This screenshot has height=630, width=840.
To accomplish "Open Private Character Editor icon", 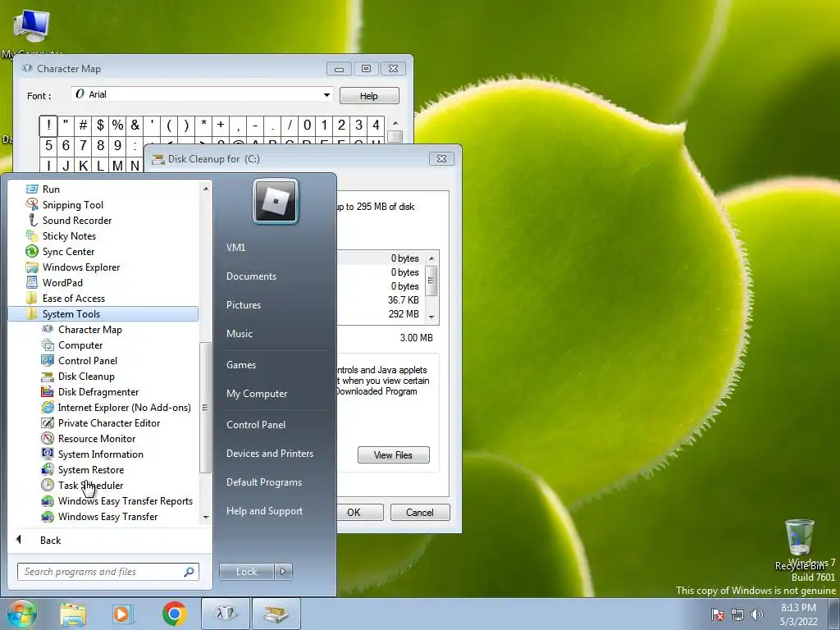I will click(48, 422).
